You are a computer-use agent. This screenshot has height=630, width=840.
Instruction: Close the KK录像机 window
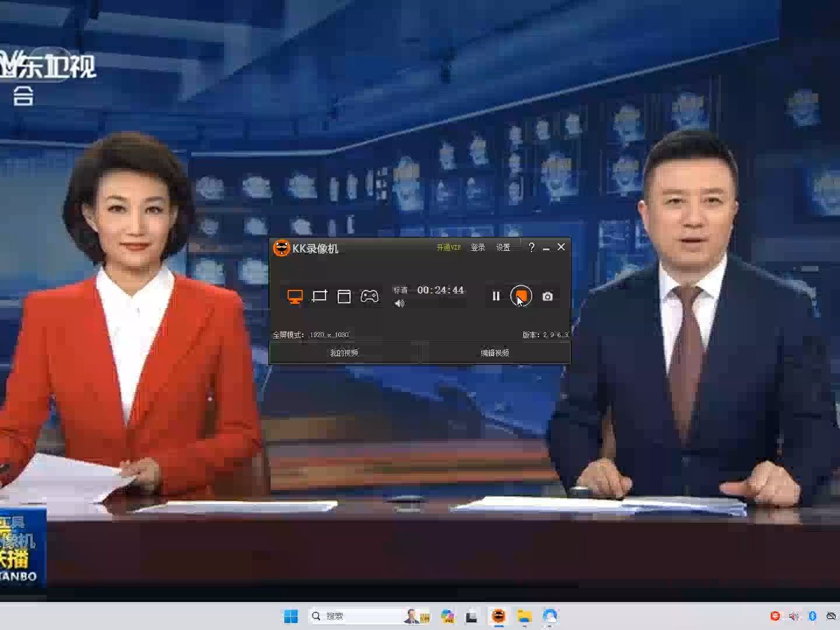[561, 247]
